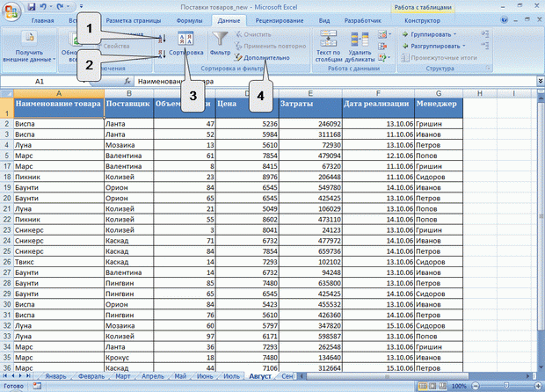Expand the formula bar chevron
This screenshot has width=545, height=392.
coord(541,81)
